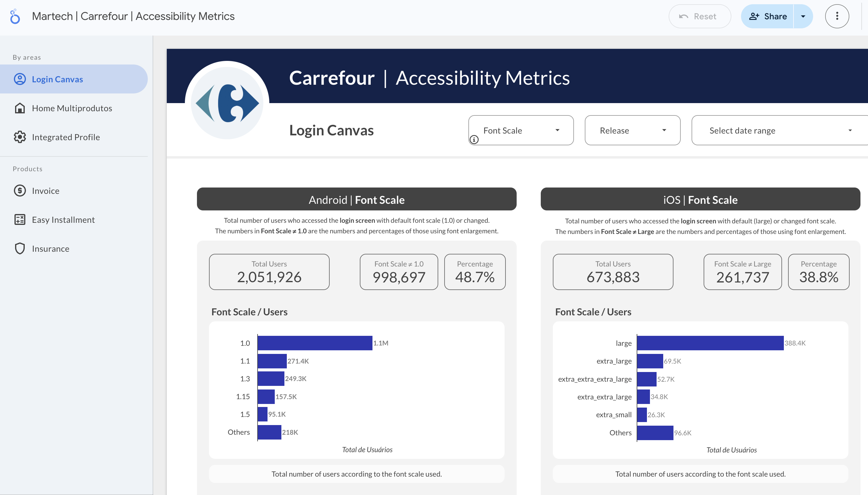The height and width of the screenshot is (495, 868).
Task: Click the Android Others bar labeled 218K
Action: click(269, 432)
